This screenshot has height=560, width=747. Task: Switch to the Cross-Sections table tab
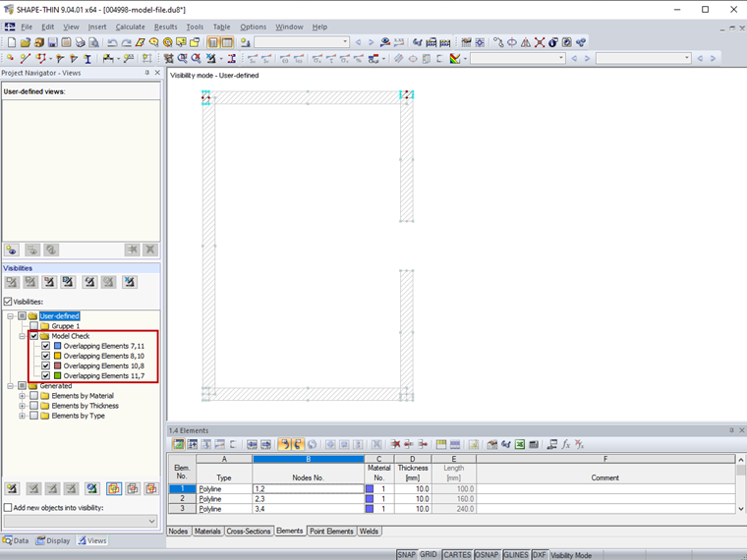tap(249, 531)
